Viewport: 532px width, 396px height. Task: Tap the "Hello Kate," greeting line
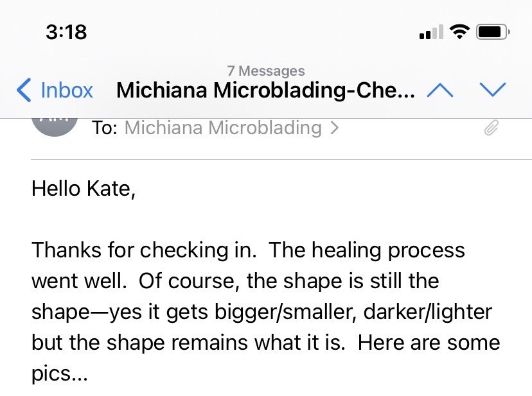coord(84,189)
